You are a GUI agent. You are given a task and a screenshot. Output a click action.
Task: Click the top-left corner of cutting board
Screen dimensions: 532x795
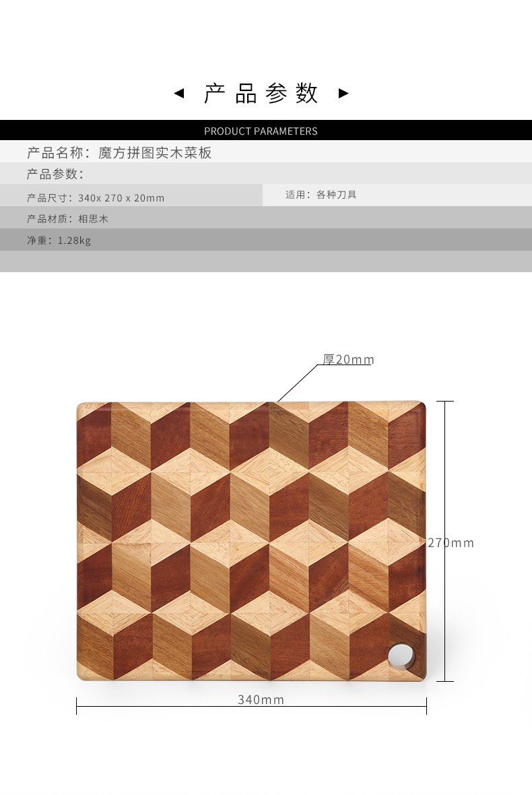tap(81, 406)
